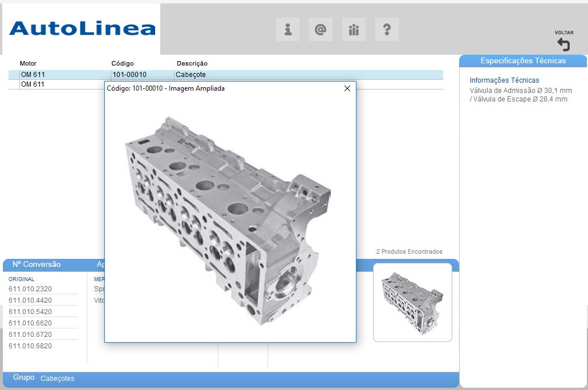The height and width of the screenshot is (390, 588).
Task: Go back using the Voltar arrow
Action: coord(563,44)
